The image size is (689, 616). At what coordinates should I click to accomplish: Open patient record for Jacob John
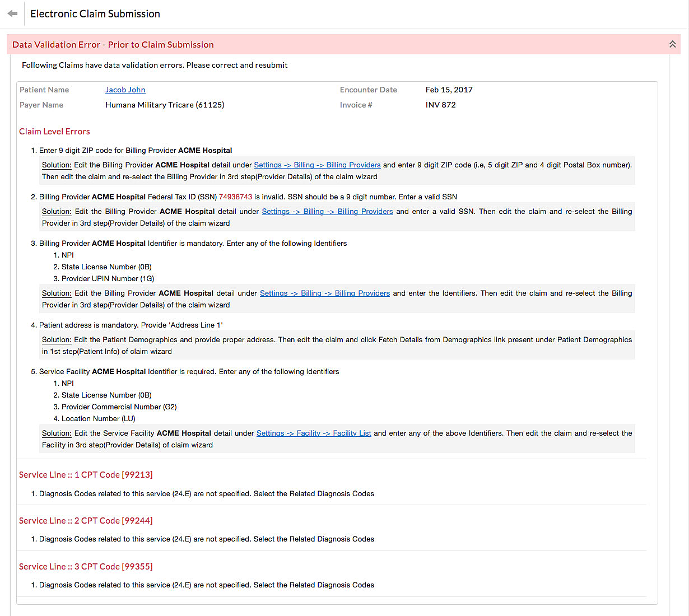point(125,90)
